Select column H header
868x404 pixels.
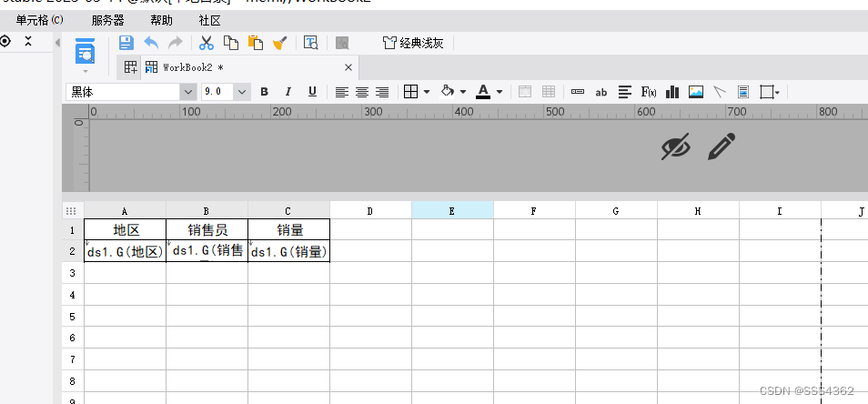pos(698,211)
